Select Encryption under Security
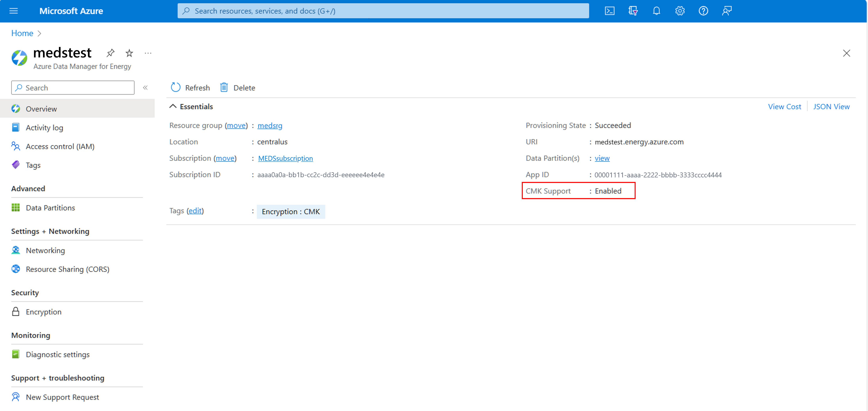 [43, 312]
